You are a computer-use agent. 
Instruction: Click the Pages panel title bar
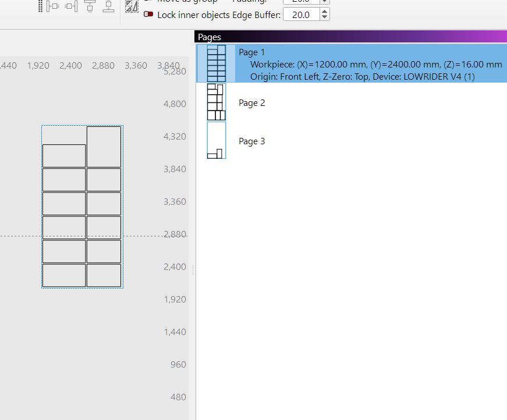click(351, 37)
